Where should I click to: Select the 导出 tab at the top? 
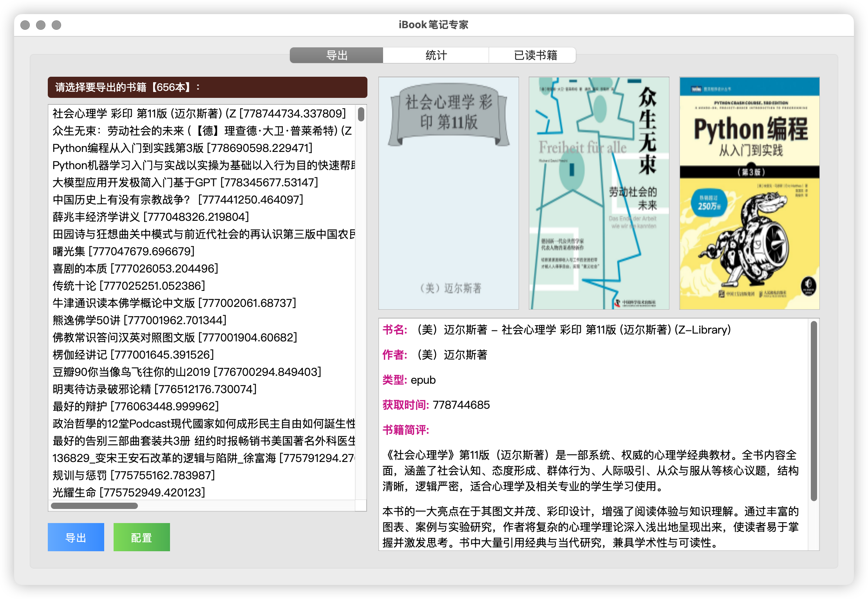pos(336,55)
